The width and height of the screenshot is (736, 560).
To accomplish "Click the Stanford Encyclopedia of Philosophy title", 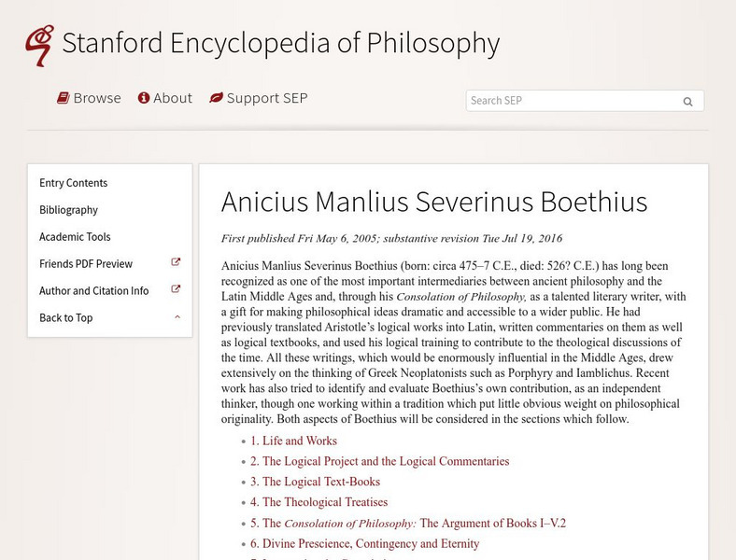I will (x=280, y=44).
